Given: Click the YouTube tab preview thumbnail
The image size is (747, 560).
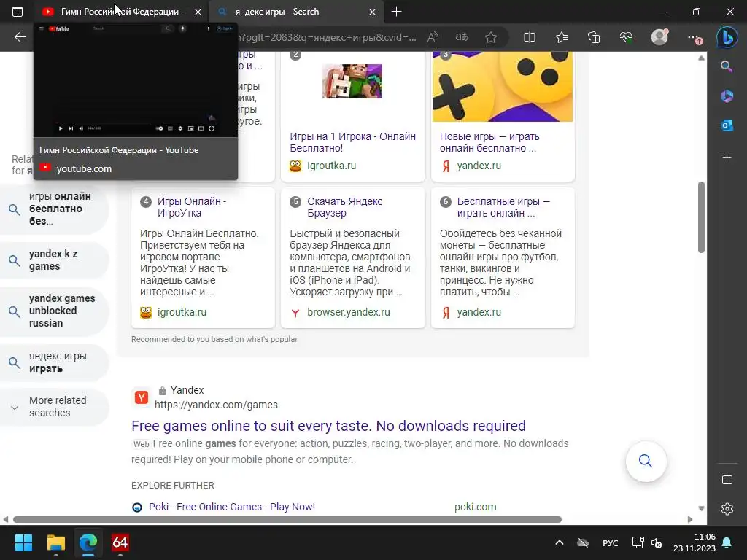Looking at the screenshot, I should [x=136, y=79].
